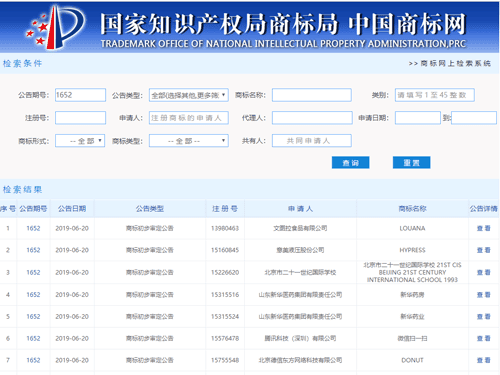Click 查看 for HYPRESS row
This screenshot has height=375, width=500.
point(483,250)
